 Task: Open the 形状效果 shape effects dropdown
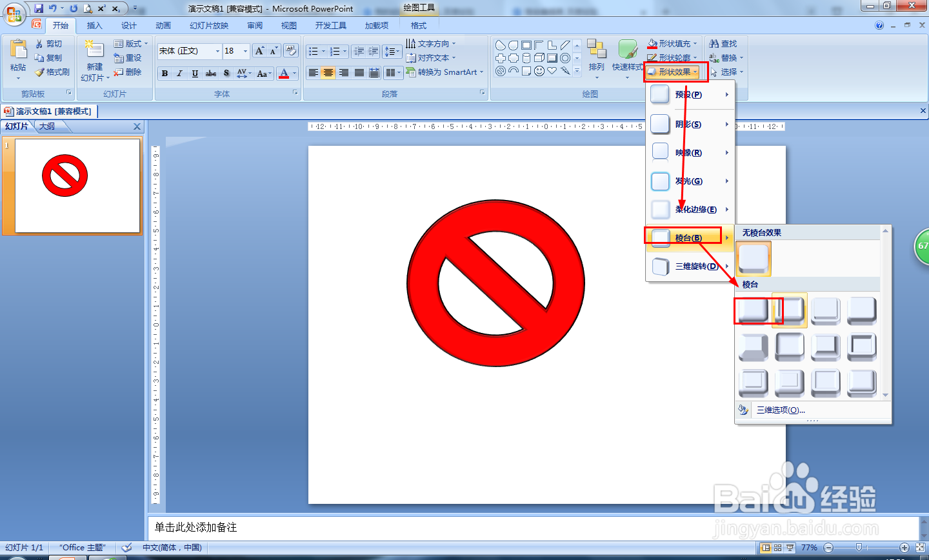(x=672, y=72)
